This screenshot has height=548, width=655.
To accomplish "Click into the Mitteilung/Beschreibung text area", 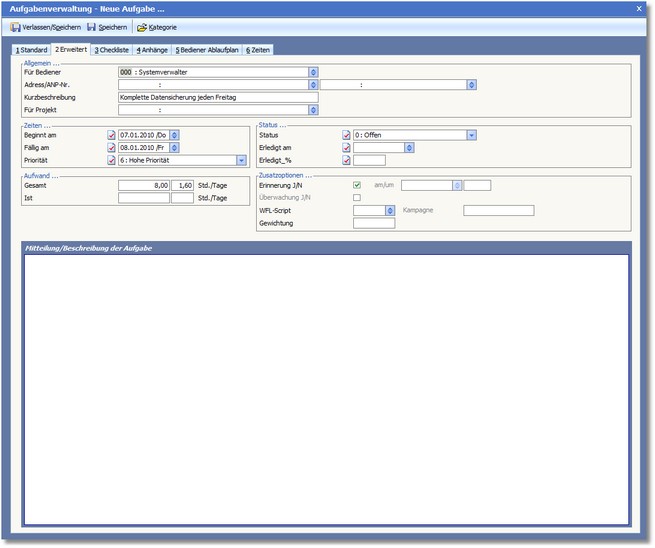I will coord(326,390).
